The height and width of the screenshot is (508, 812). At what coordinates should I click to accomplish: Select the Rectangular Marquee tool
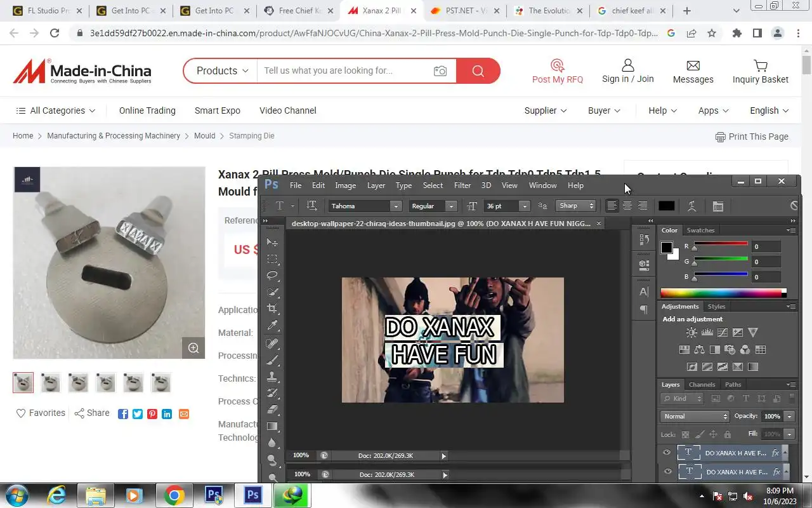(x=272, y=259)
